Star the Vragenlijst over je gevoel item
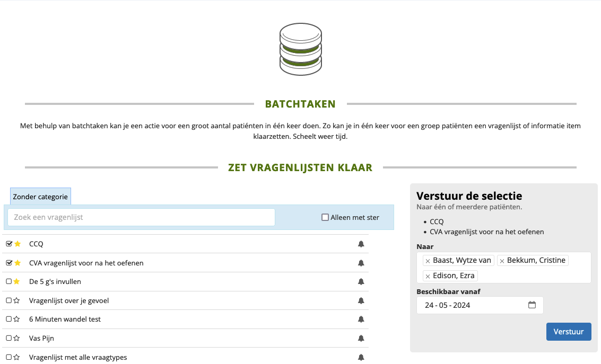The height and width of the screenshot is (364, 601). tap(17, 300)
